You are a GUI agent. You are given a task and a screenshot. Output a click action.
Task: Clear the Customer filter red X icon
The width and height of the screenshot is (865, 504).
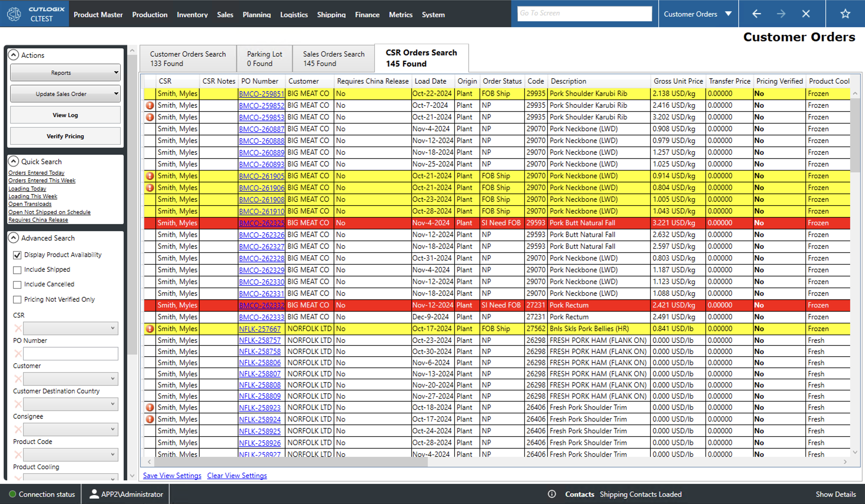point(18,379)
